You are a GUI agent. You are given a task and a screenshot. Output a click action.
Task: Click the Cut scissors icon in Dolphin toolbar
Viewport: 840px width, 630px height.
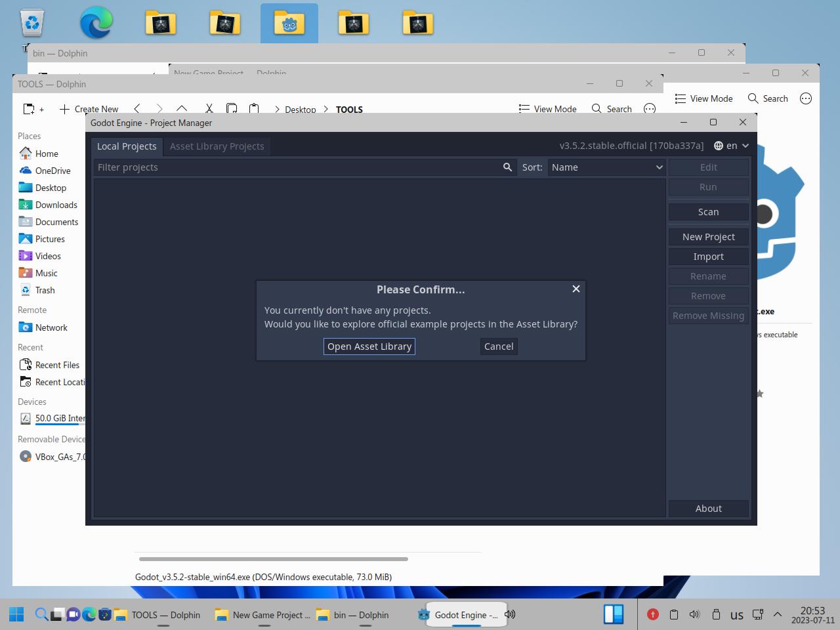(x=209, y=109)
